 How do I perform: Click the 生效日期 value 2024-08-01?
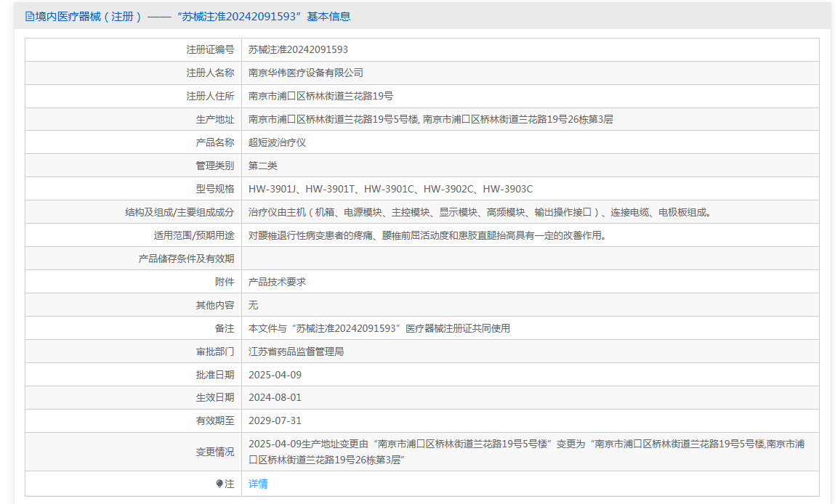pyautogui.click(x=275, y=397)
